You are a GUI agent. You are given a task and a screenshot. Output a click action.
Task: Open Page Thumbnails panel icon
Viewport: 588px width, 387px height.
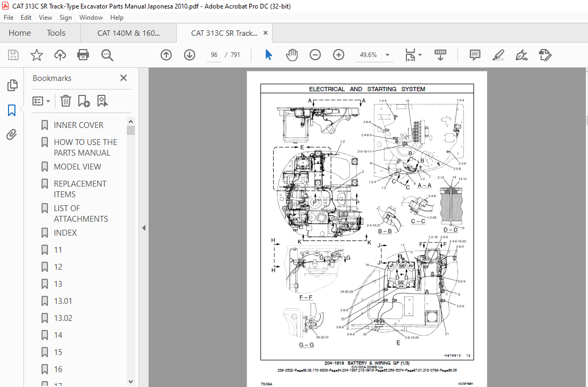pos(12,85)
